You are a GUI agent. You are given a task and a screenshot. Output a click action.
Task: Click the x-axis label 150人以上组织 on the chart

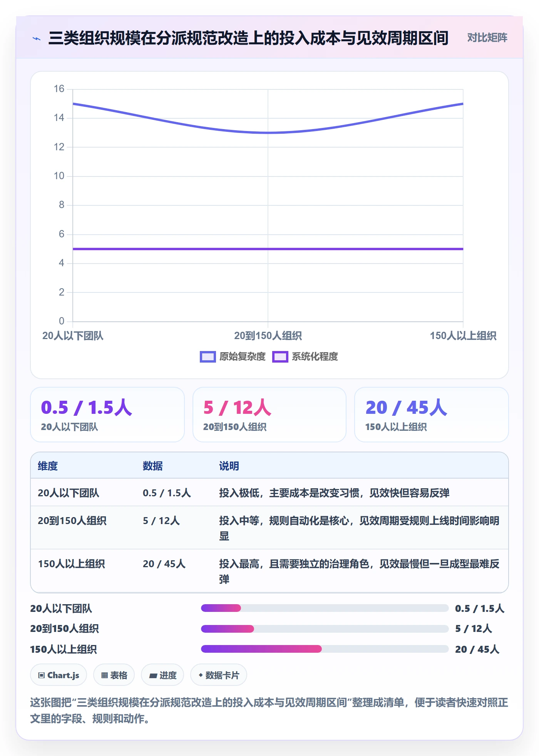463,336
